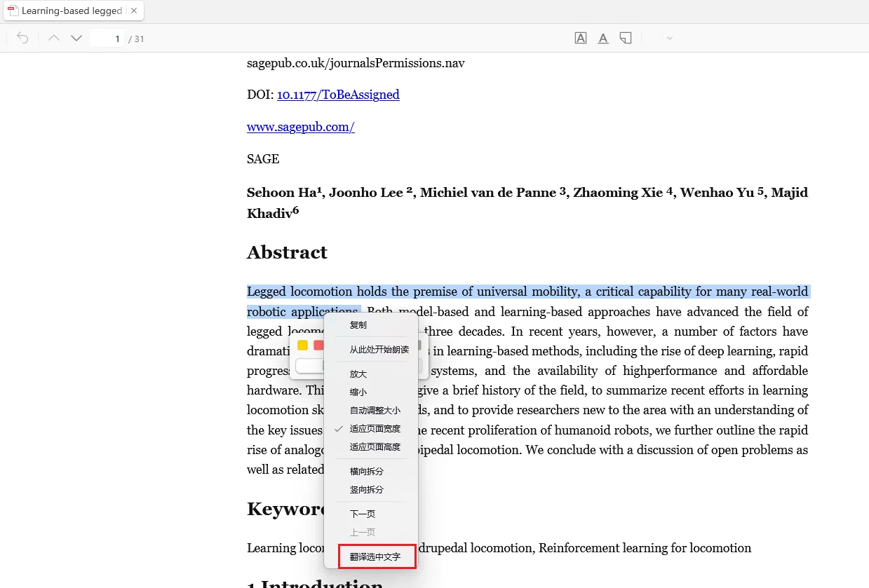Close the Learning-based legged tab
The height and width of the screenshot is (588, 869).
(x=134, y=11)
